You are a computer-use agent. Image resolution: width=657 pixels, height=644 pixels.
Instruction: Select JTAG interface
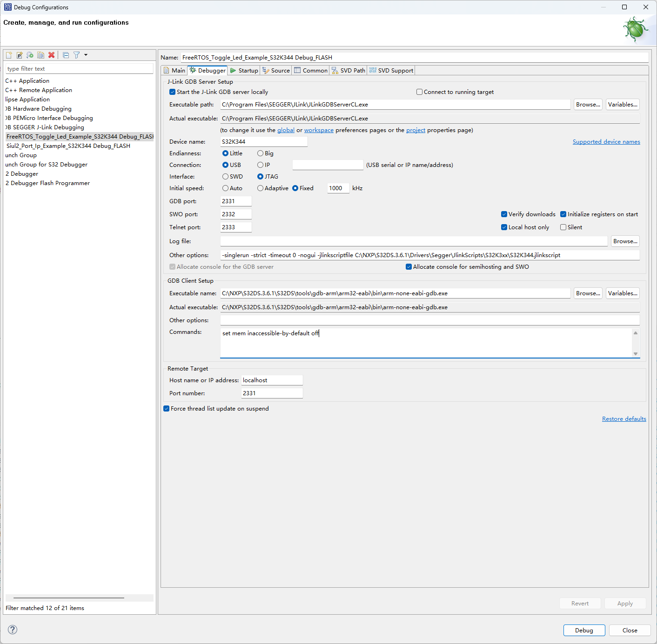pyautogui.click(x=261, y=177)
